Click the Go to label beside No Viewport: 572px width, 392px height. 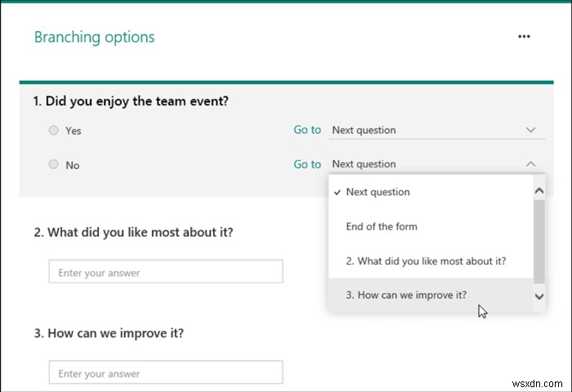tap(307, 164)
